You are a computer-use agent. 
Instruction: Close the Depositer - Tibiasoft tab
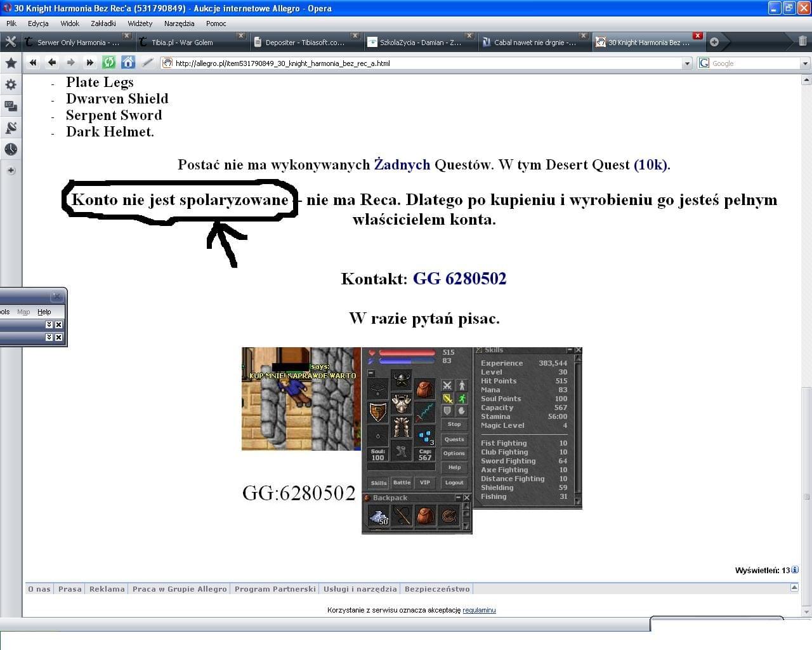355,36
